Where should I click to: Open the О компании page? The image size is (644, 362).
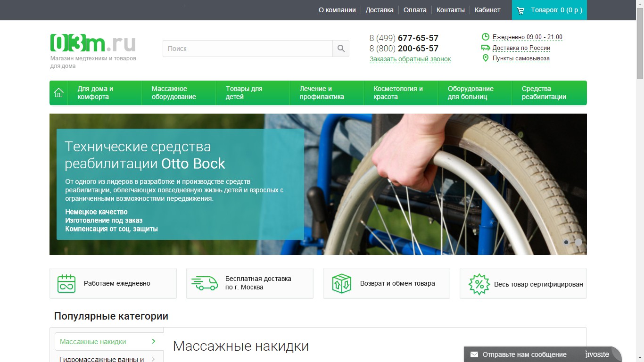pos(337,10)
